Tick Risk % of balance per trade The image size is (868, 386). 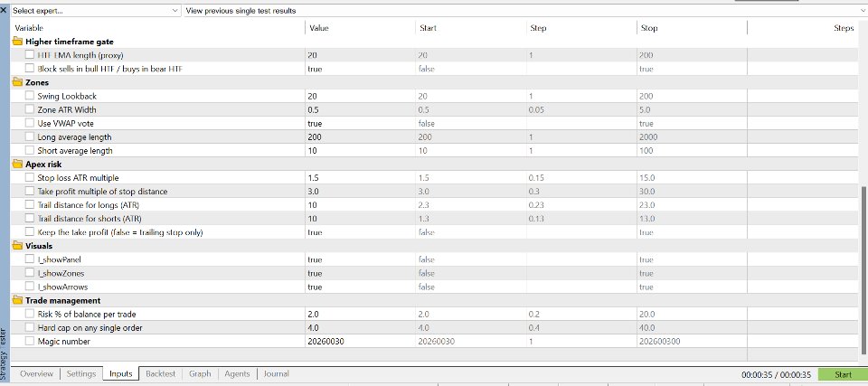[29, 314]
